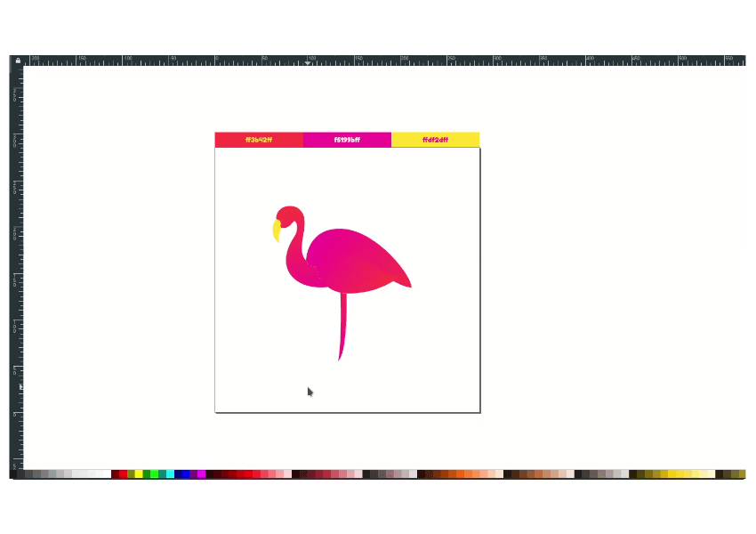The image size is (756, 534).
Task: Pick the olive palette swatch
Action: pos(131,474)
